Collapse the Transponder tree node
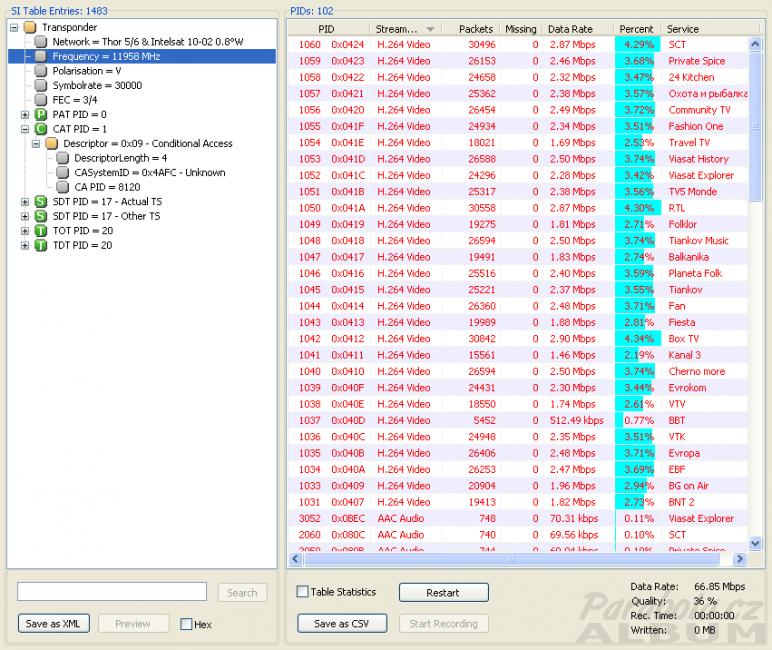The width and height of the screenshot is (772, 650). pyautogui.click(x=14, y=27)
